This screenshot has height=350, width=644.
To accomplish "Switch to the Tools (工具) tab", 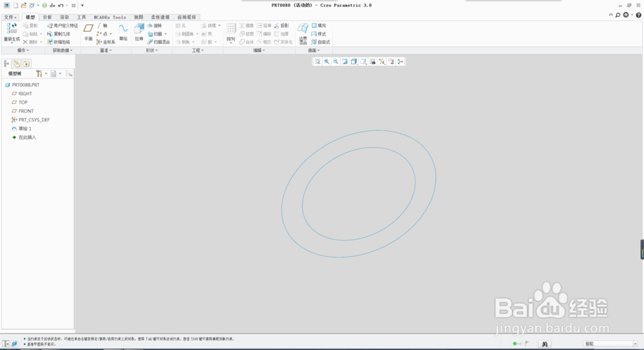I will tap(81, 17).
